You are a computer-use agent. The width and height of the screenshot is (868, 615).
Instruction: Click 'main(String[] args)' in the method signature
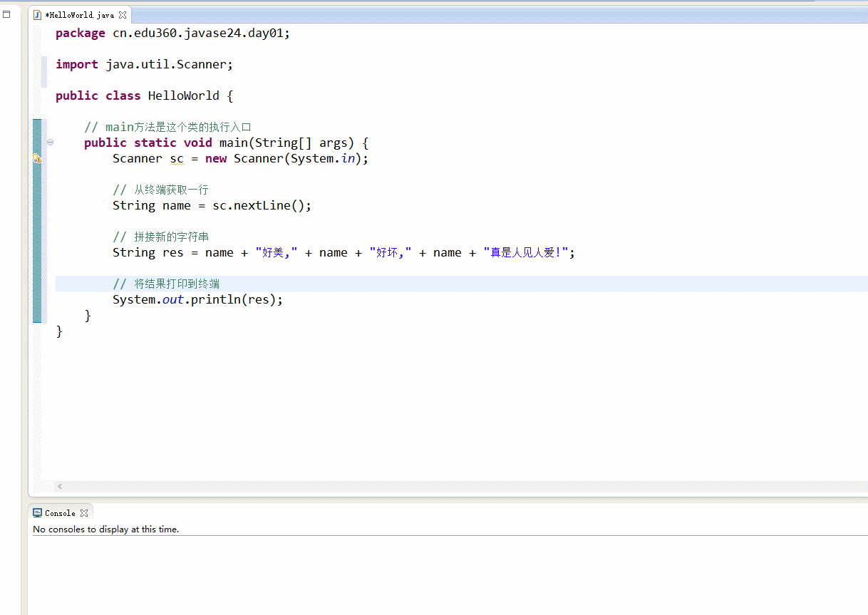[287, 143]
